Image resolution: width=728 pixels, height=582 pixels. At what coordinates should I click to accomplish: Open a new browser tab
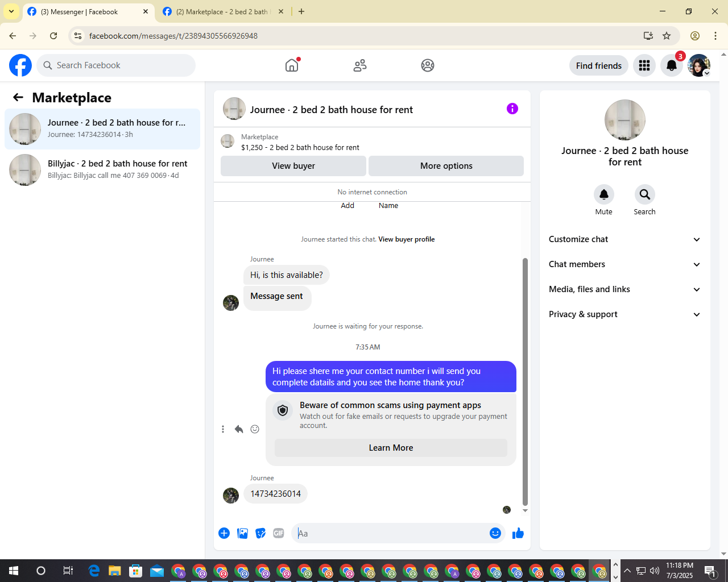point(301,11)
